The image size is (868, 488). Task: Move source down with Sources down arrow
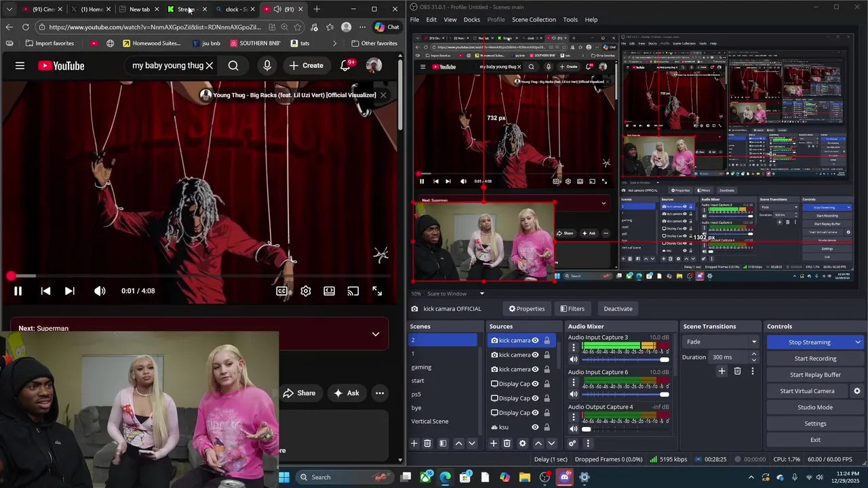tap(551, 443)
